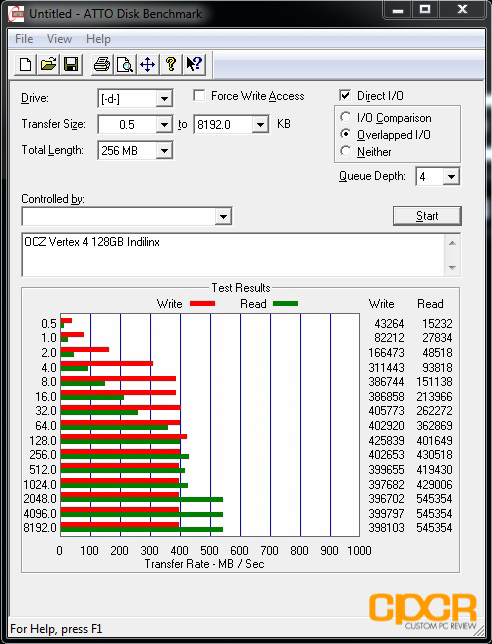The width and height of the screenshot is (492, 644).
Task: Click the read value 419430
Action: (435, 469)
